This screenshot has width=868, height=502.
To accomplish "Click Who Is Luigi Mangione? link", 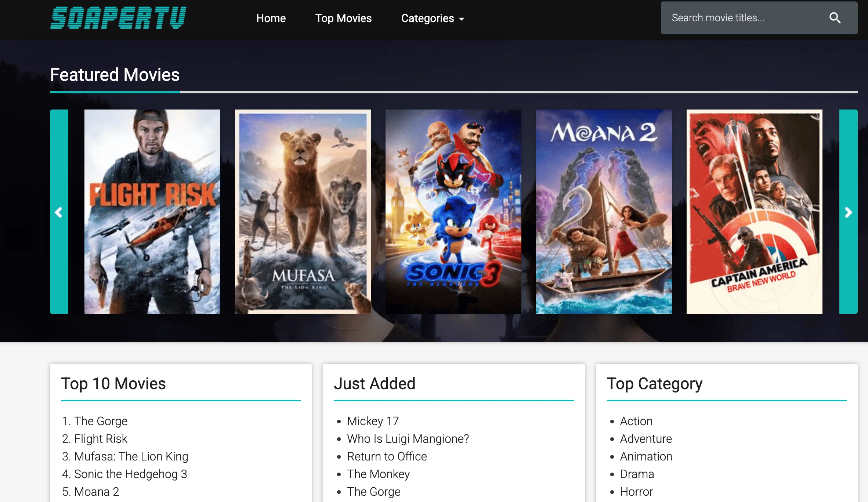I will pyautogui.click(x=408, y=439).
